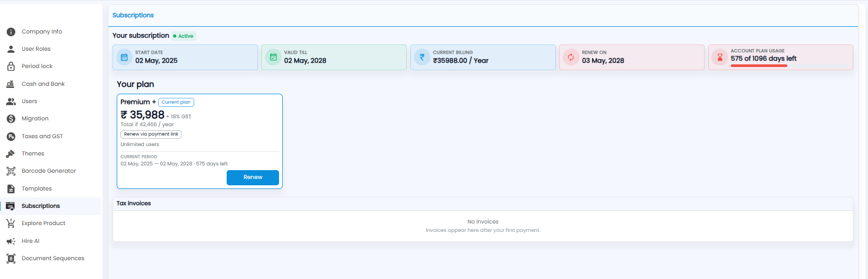Click the Active status badge

click(x=183, y=36)
